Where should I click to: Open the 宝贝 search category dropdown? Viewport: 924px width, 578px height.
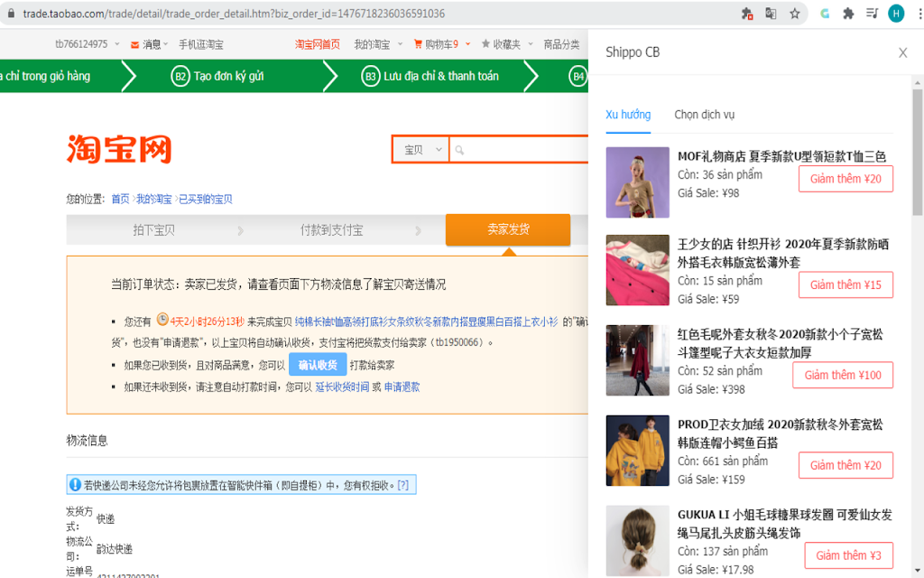pyautogui.click(x=421, y=150)
